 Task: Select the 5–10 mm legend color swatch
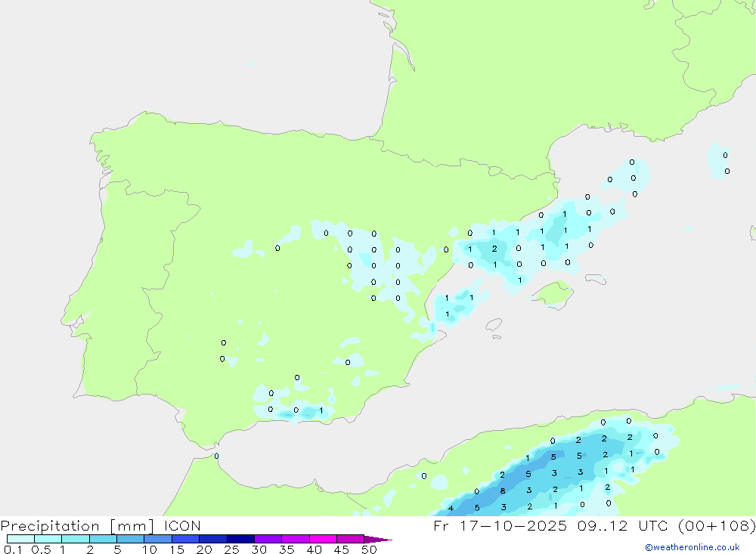click(x=131, y=539)
